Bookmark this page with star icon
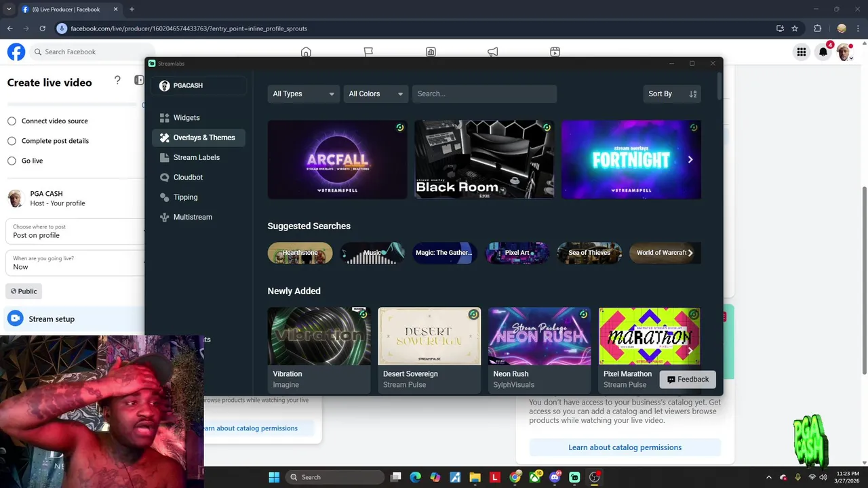The height and width of the screenshot is (488, 868). click(x=795, y=28)
